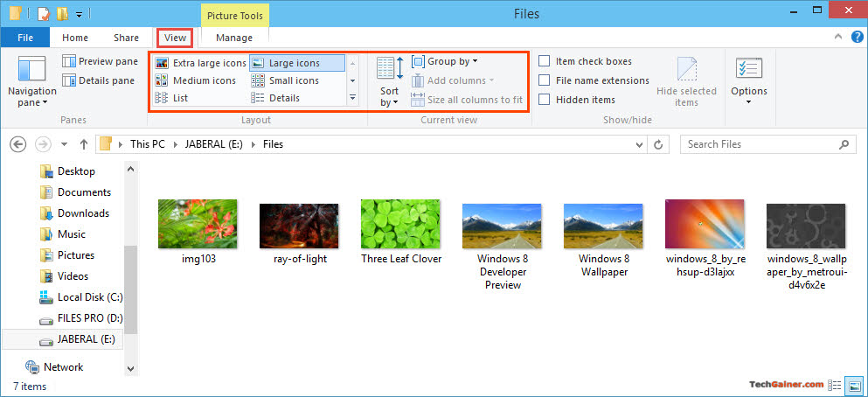
Task: Enable File name extensions checkbox
Action: point(545,80)
